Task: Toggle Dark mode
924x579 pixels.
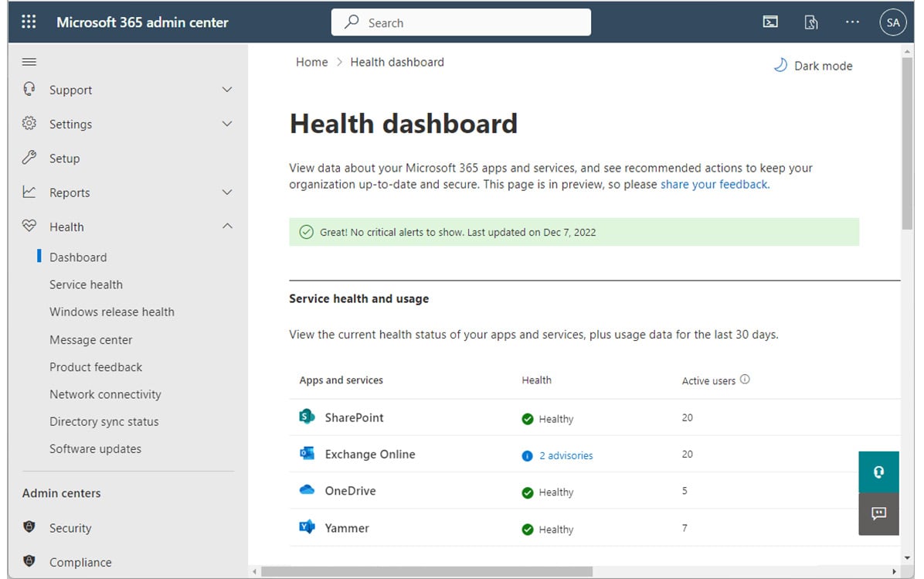Action: tap(813, 66)
